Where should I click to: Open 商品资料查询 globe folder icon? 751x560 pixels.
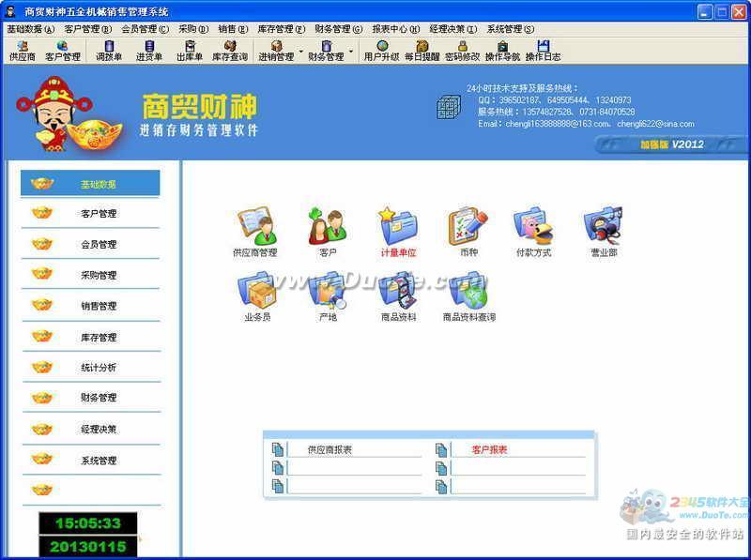click(x=468, y=296)
